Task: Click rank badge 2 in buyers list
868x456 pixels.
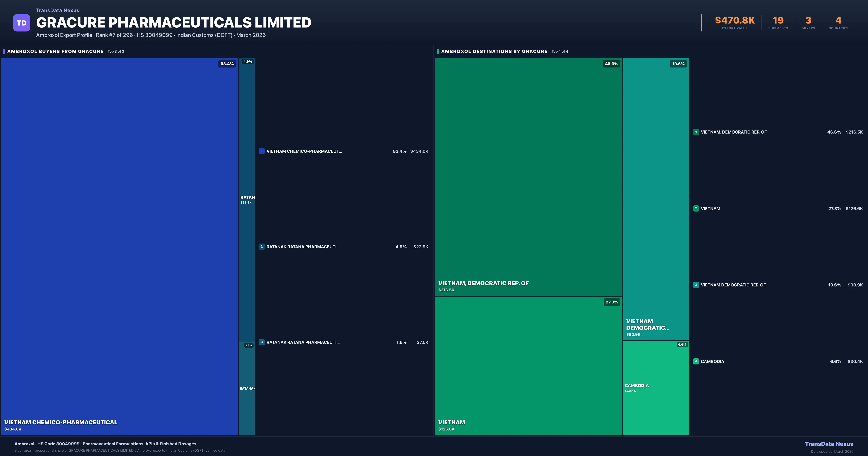Action: pyautogui.click(x=261, y=247)
